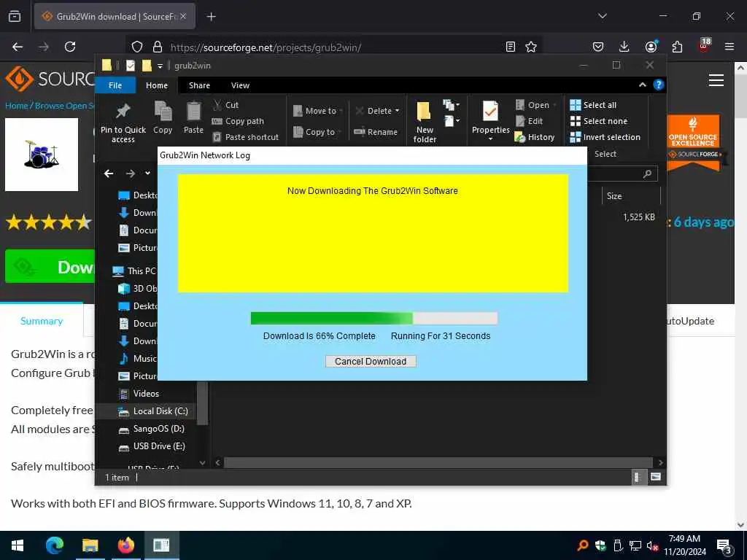This screenshot has height=560, width=747.
Task: Click Copy path in the ribbon
Action: (238, 121)
